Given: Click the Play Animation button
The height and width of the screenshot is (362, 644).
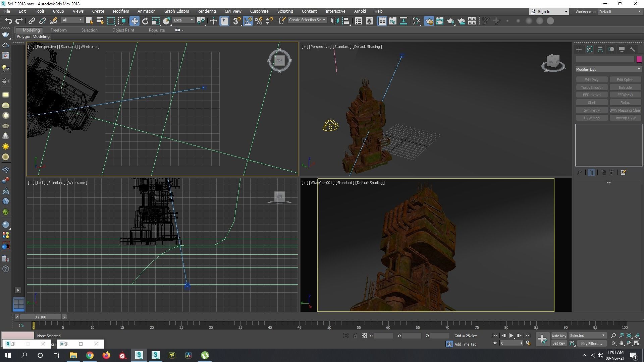Looking at the screenshot, I should point(511,336).
